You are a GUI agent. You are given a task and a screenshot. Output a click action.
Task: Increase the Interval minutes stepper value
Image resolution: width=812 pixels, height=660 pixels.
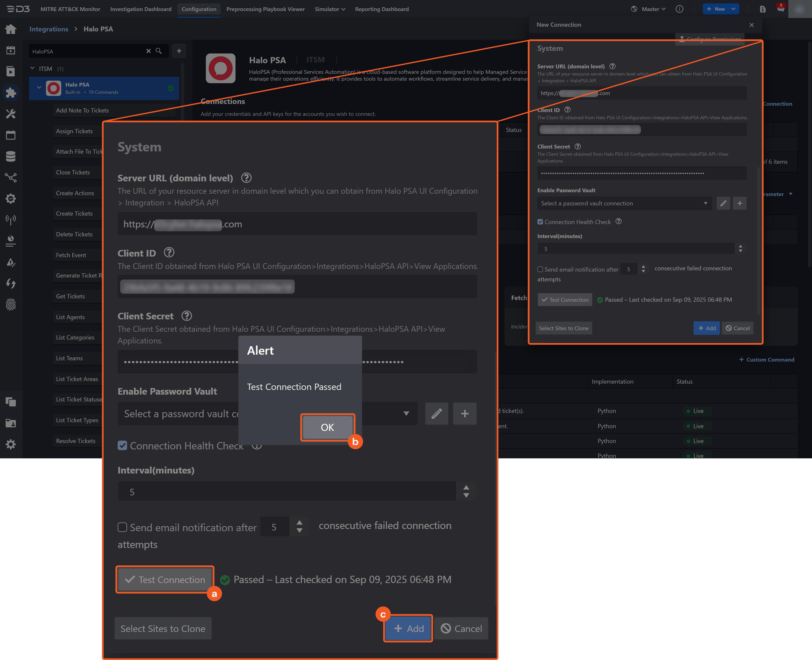[x=466, y=487]
